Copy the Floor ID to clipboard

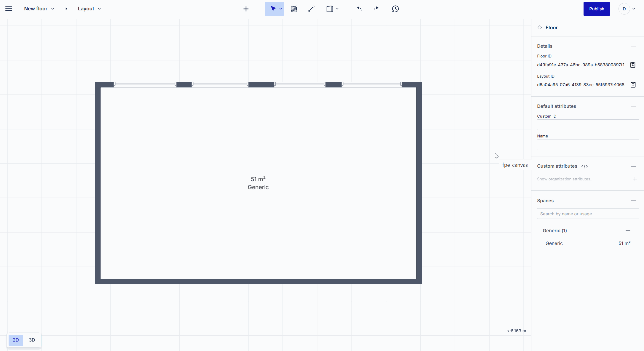(633, 65)
